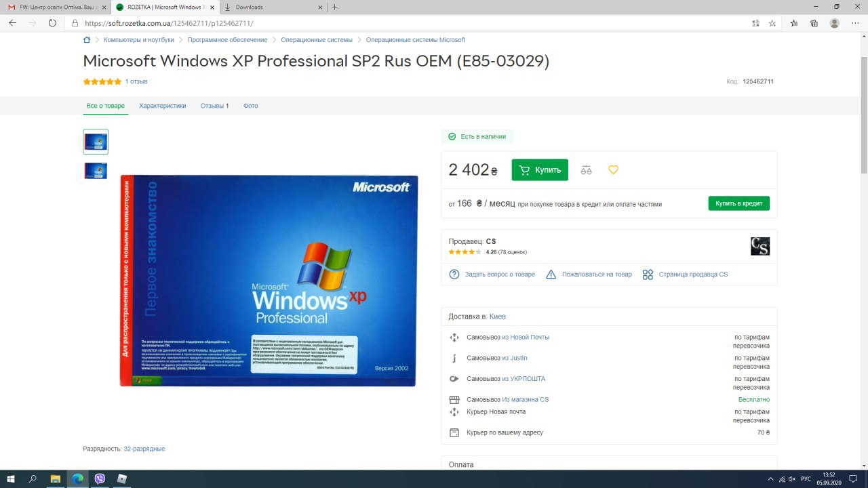Viewport: 868px width, 488px height.
Task: Click 'Есть в наличии' availability badge
Action: 477,136
